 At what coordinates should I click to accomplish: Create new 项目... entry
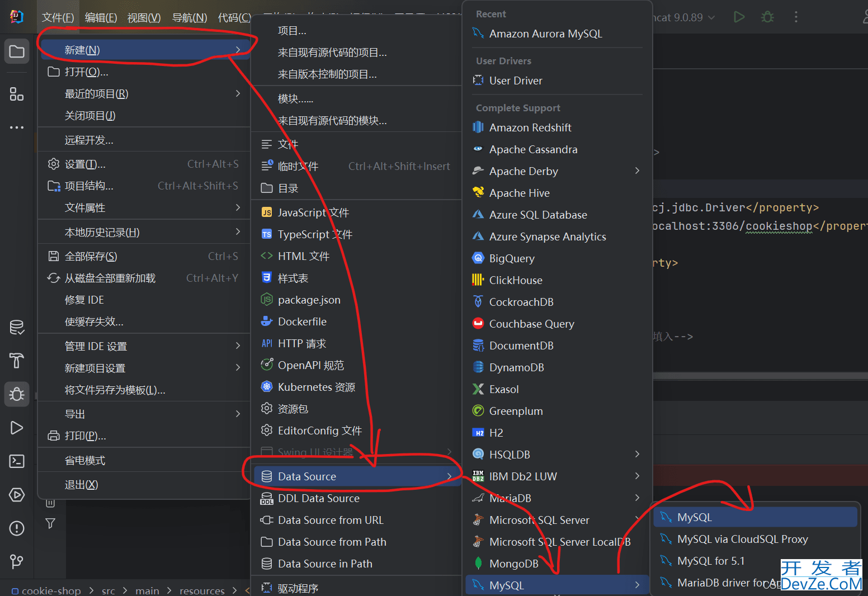click(357, 31)
